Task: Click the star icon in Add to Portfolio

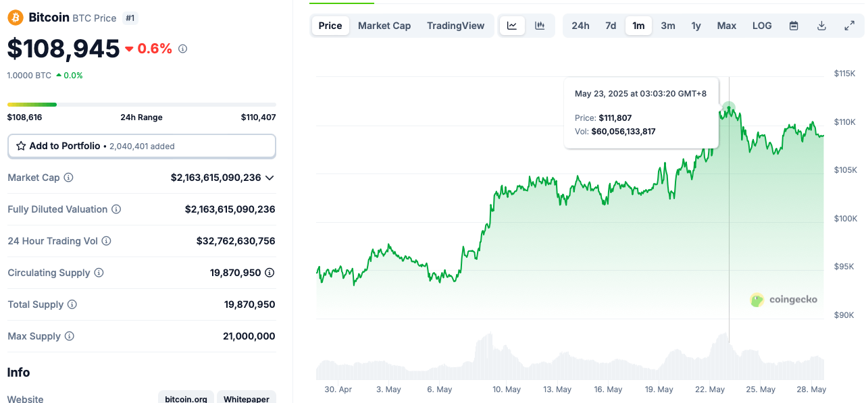Action: click(x=21, y=146)
